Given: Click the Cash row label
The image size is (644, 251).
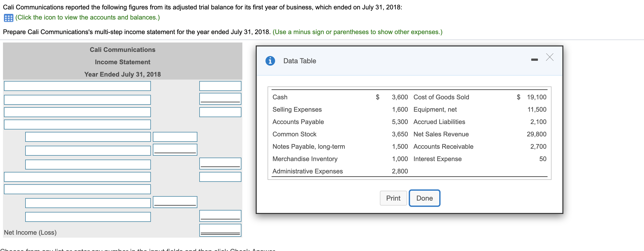Looking at the screenshot, I should (280, 97).
